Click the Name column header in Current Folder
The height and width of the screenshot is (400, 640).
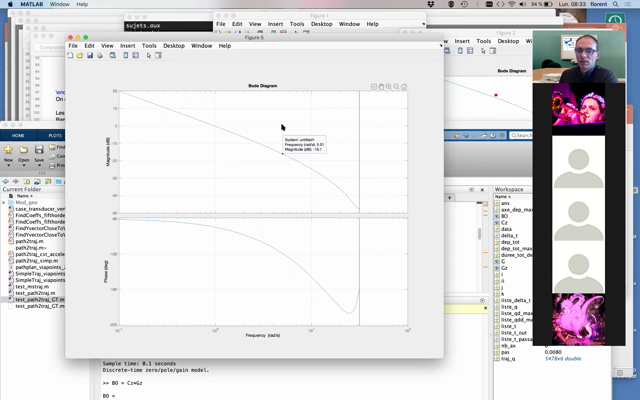coord(24,195)
